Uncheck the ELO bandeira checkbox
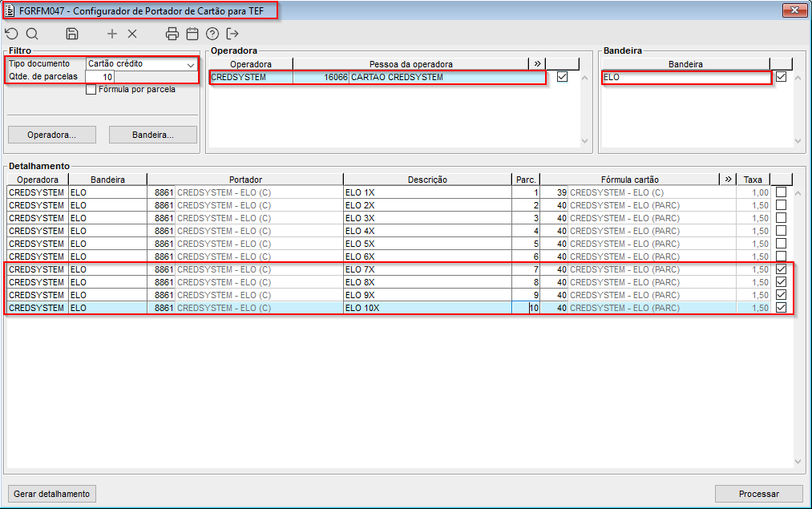This screenshot has width=812, height=509. point(781,77)
